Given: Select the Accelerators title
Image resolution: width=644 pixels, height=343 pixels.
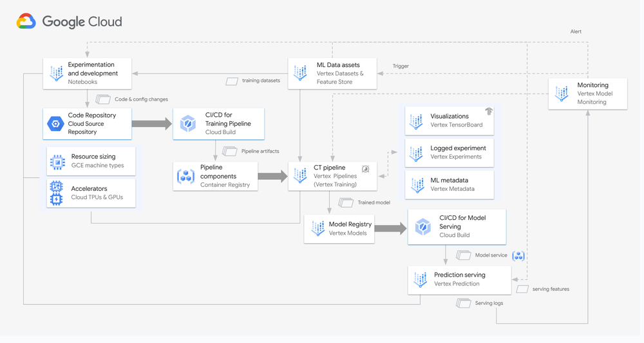Looking at the screenshot, I should (x=89, y=188).
